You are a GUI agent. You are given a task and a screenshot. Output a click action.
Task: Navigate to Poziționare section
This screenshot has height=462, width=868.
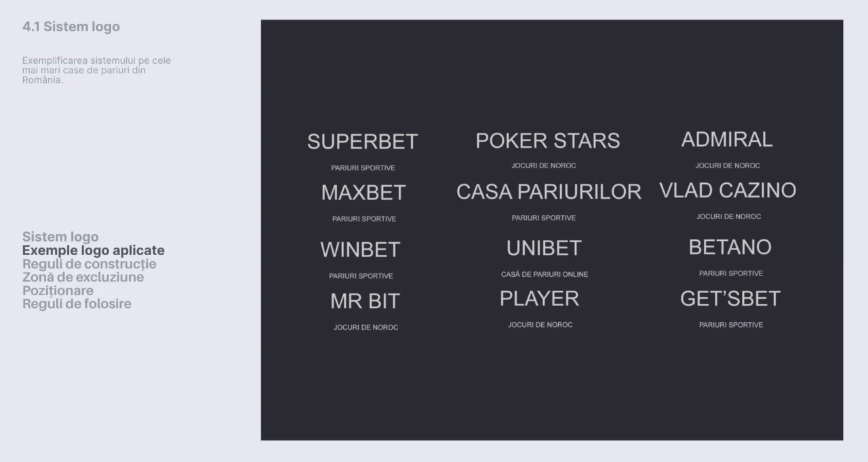58,290
